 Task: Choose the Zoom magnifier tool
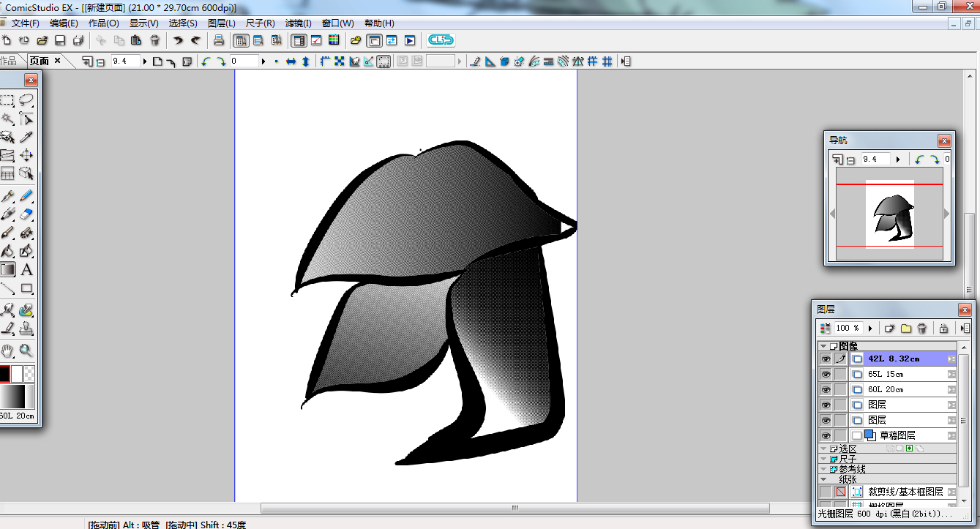[26, 350]
